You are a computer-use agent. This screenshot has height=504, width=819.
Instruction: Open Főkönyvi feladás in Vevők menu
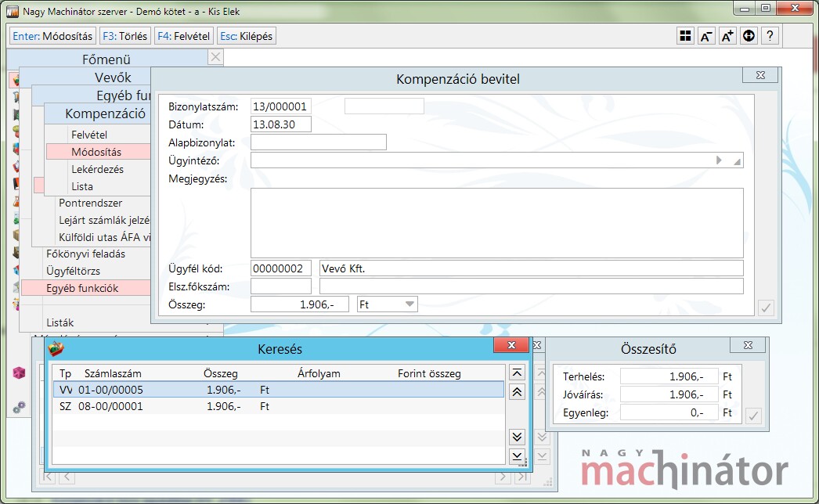[x=85, y=254]
